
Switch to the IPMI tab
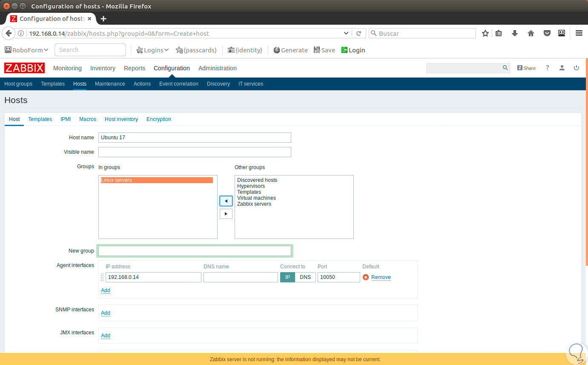coord(66,119)
